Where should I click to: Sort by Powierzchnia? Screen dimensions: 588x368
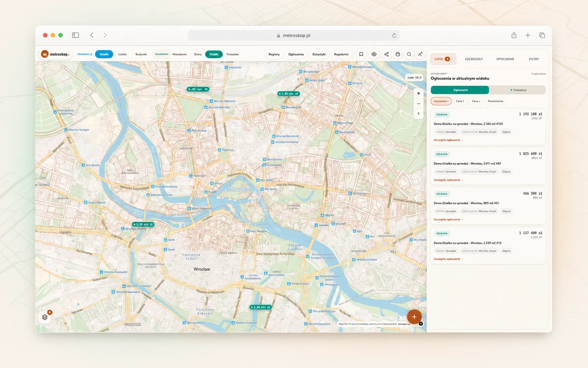(x=495, y=101)
